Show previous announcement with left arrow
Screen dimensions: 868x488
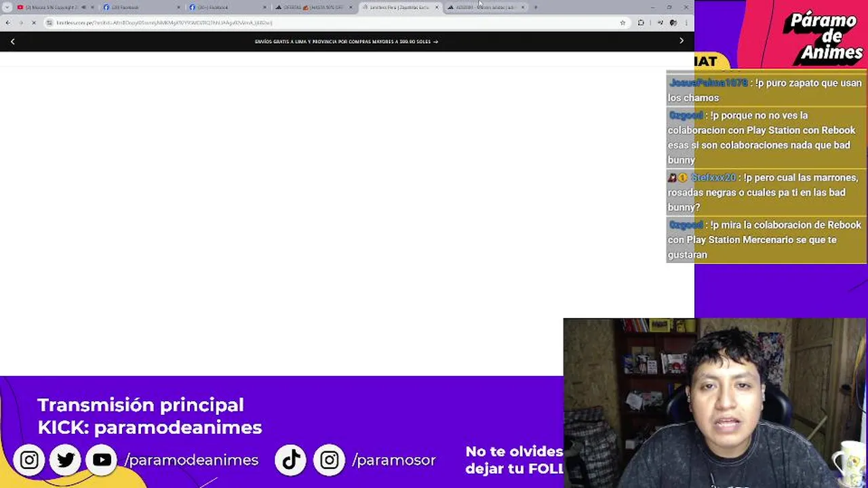pyautogui.click(x=12, y=41)
